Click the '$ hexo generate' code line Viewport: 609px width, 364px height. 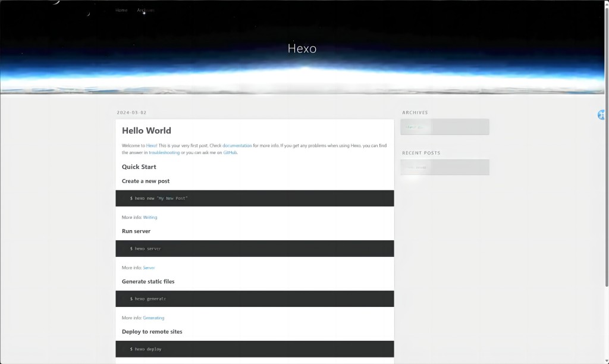tap(148, 299)
